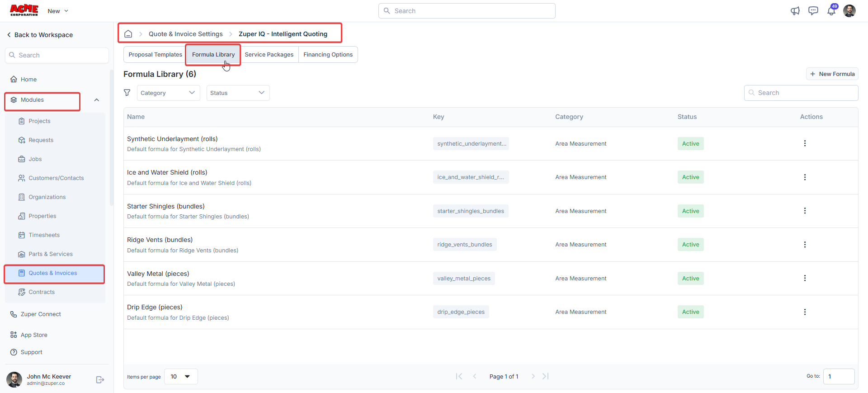Screen dimensions: 868x393
Task: Focus the formula library search field
Action: pyautogui.click(x=801, y=93)
